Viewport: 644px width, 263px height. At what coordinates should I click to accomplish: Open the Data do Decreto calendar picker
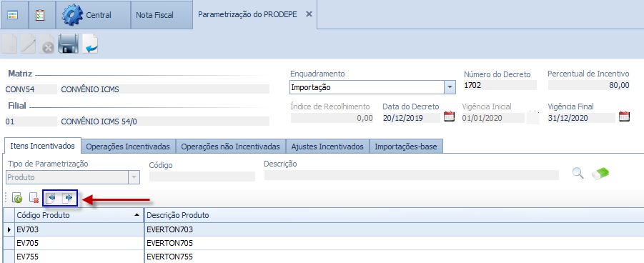450,116
